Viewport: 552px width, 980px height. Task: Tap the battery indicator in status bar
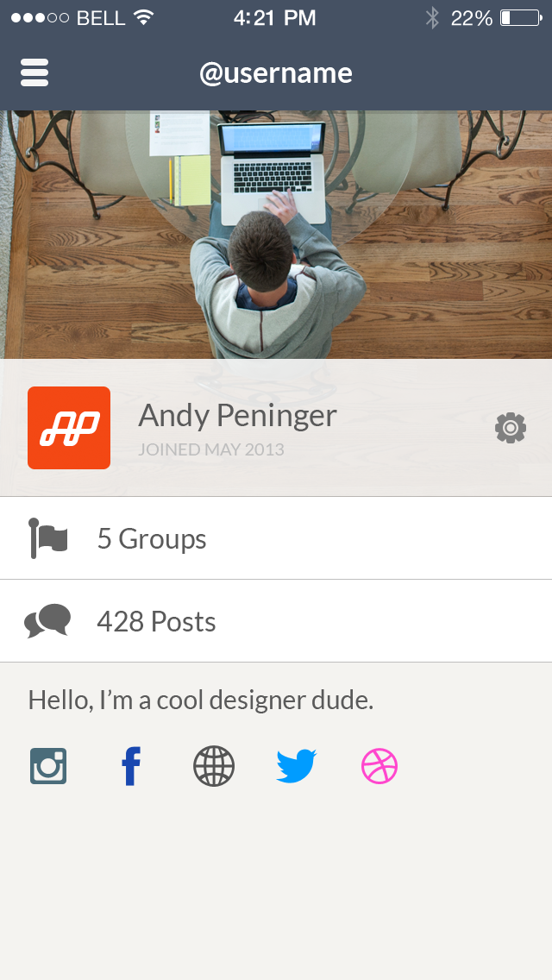[x=521, y=18]
